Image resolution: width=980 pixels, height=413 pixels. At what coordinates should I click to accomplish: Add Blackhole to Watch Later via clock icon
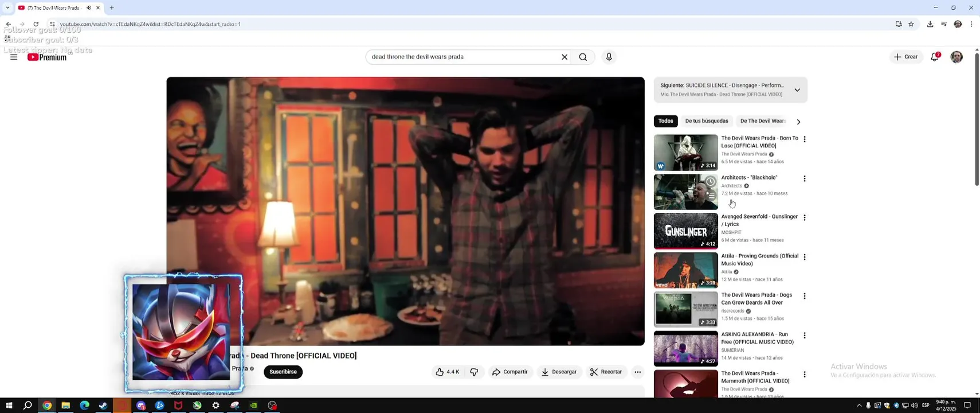(x=710, y=182)
